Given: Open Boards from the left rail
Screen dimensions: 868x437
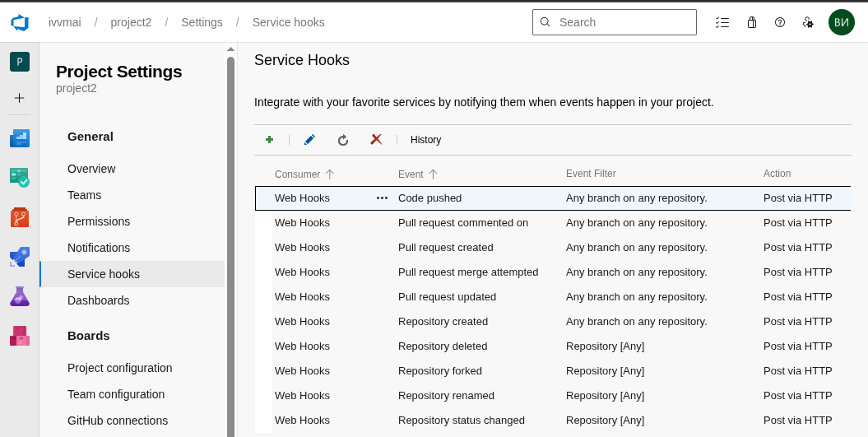Looking at the screenshot, I should 20,177.
